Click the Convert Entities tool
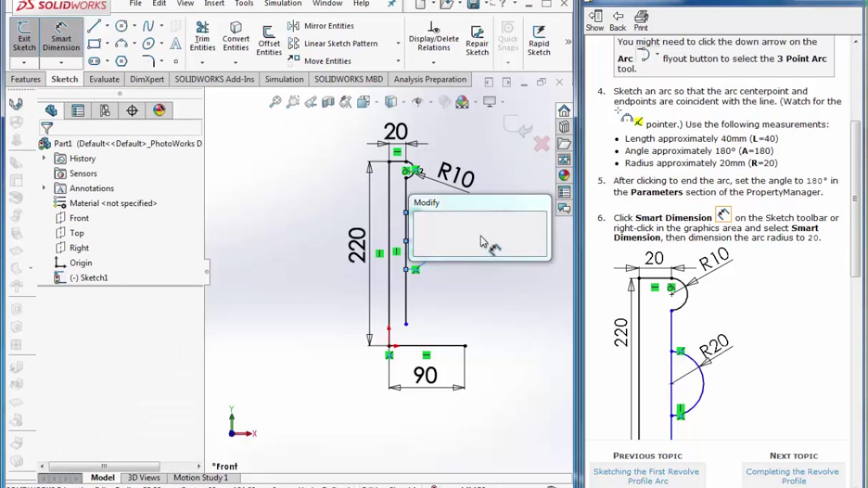The width and height of the screenshot is (868, 488). 235,37
